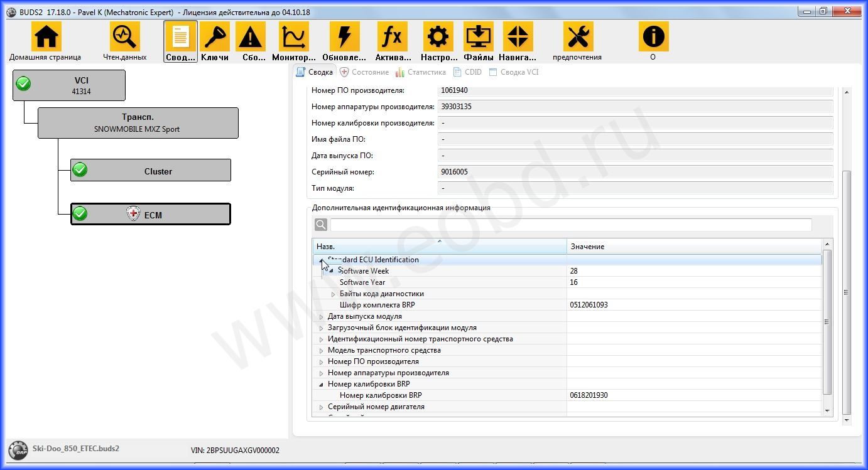Image resolution: width=868 pixels, height=470 pixels.
Task: Click the green check on VCI node
Action: tap(23, 84)
